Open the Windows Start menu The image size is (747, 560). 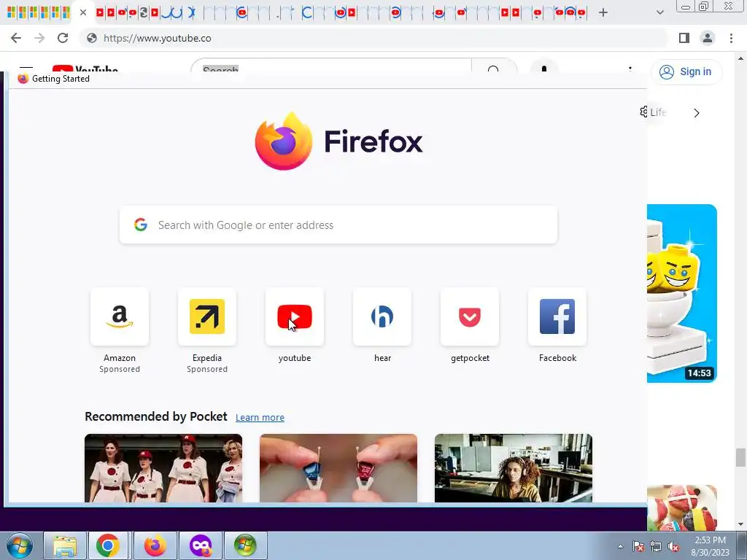20,545
